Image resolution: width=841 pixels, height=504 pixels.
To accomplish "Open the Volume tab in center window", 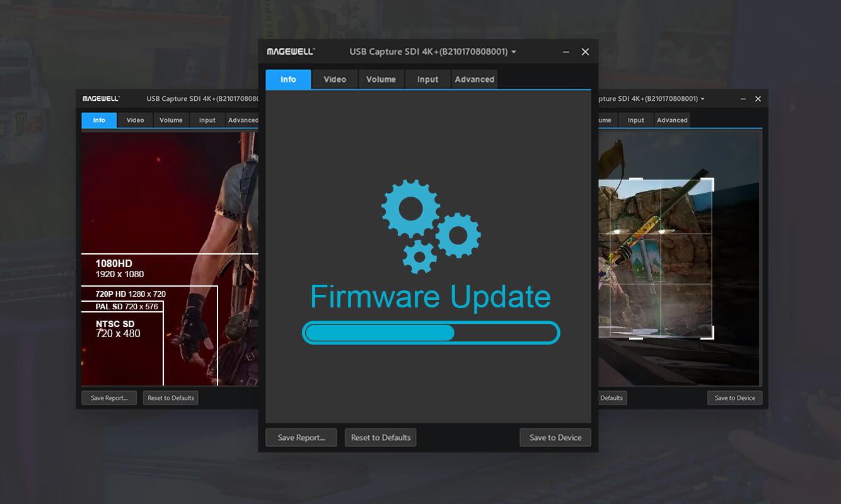I will click(381, 79).
